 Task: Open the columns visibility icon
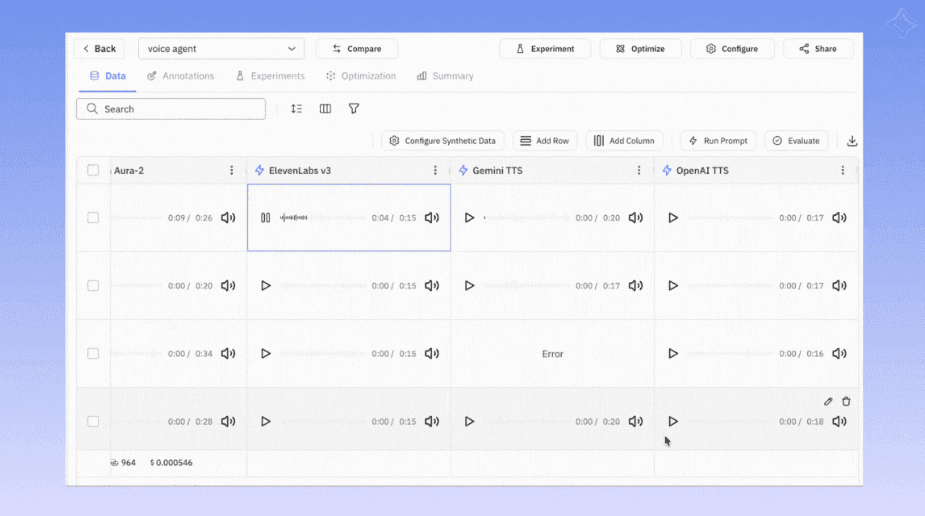point(325,109)
